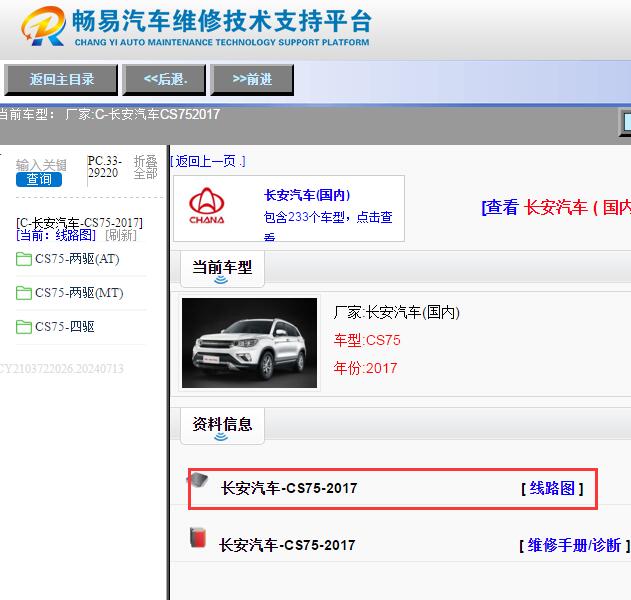
Task: Select the 当前车型 tab
Action: (222, 268)
